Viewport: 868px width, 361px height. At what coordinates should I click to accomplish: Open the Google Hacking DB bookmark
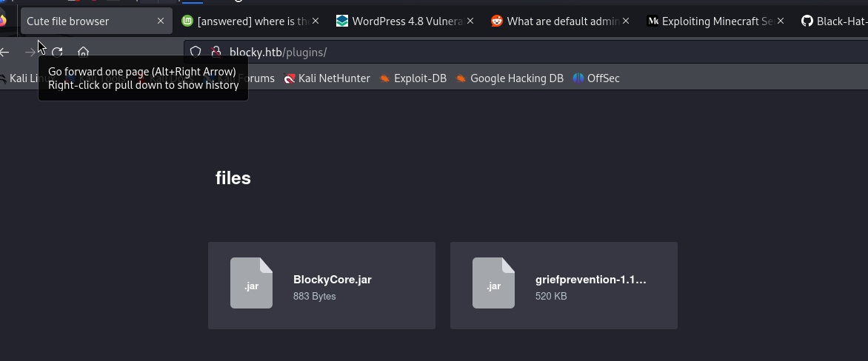tap(510, 78)
